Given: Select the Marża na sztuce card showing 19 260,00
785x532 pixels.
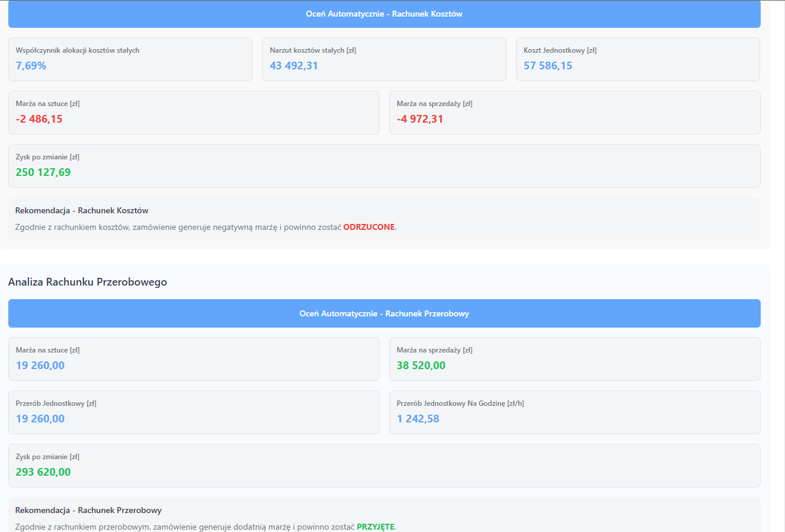Looking at the screenshot, I should tap(194, 359).
